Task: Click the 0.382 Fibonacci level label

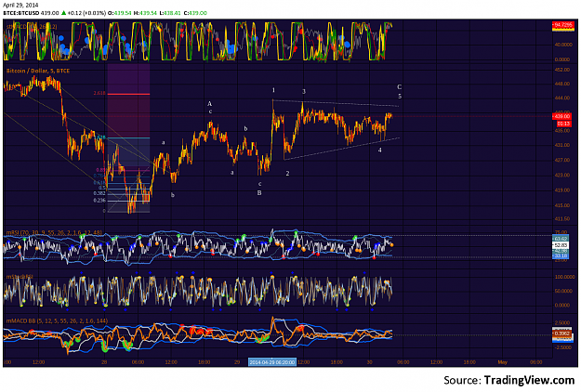Action: (99, 193)
